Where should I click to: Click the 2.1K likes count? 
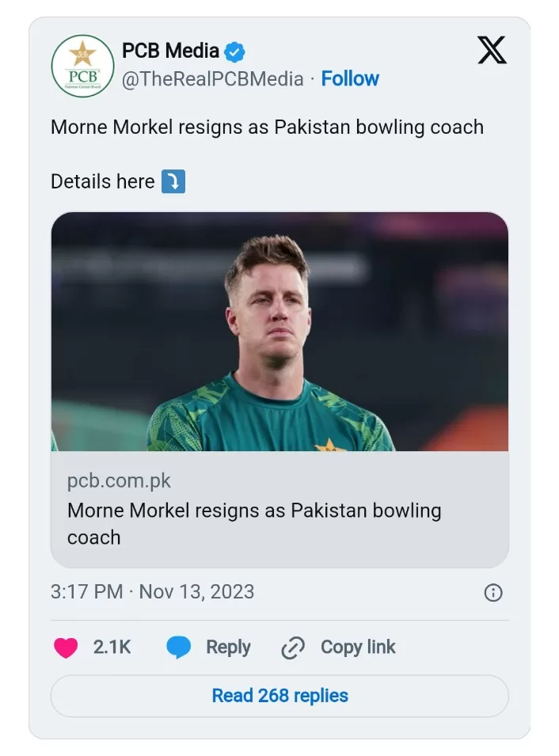(x=112, y=648)
